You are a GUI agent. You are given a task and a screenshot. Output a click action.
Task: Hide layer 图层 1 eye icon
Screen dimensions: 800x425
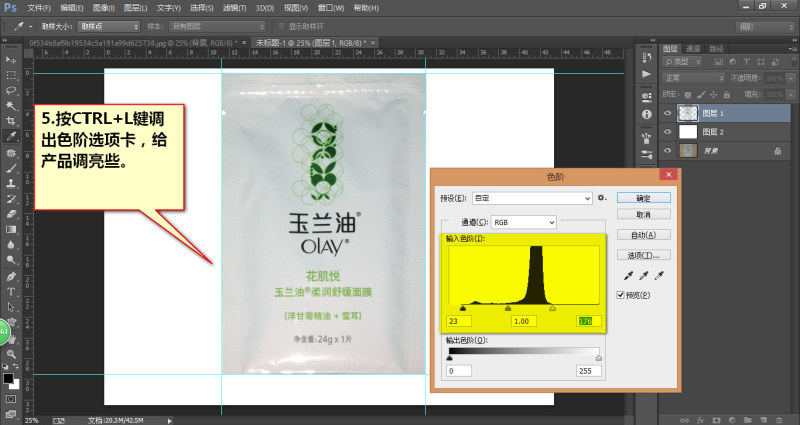click(667, 113)
